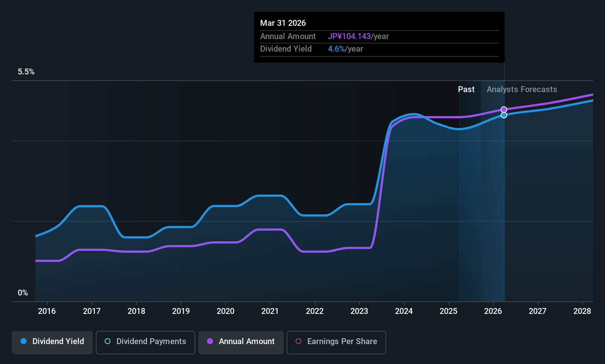The height and width of the screenshot is (364, 605).
Task: Click the Past region label
Action: coord(466,90)
